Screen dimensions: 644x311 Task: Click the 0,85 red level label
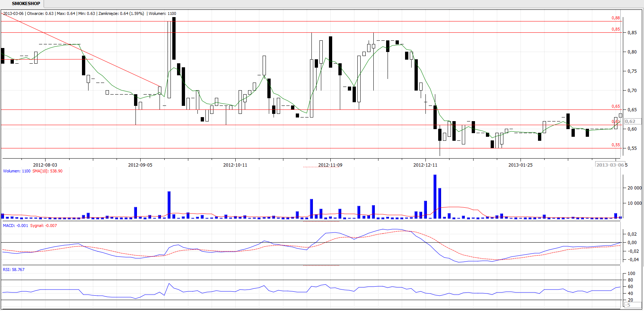615,29
